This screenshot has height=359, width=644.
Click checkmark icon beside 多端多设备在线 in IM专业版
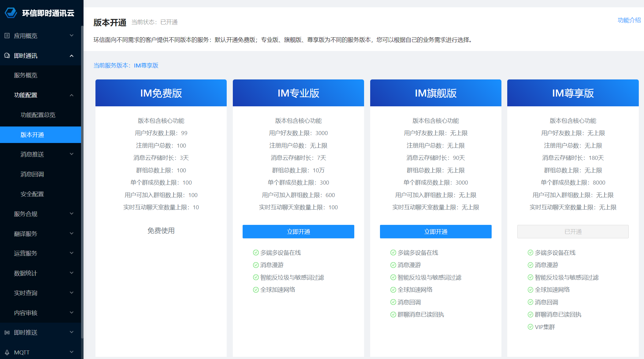pyautogui.click(x=256, y=253)
